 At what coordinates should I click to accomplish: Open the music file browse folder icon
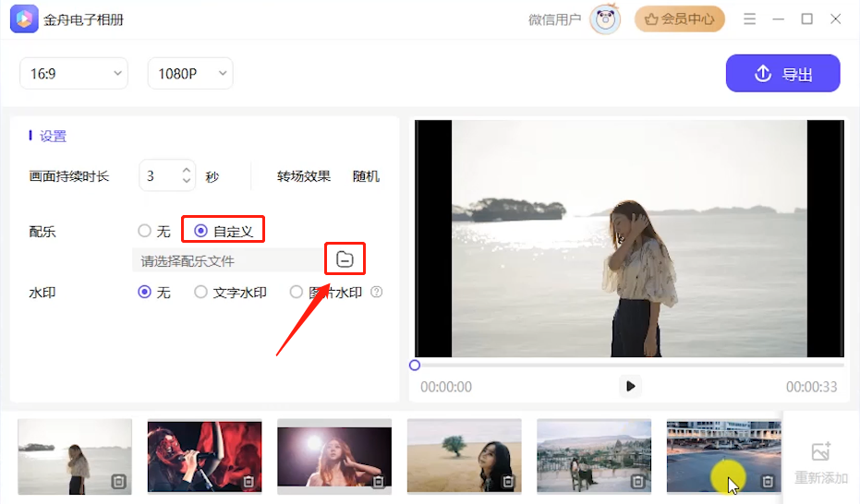[x=345, y=259]
